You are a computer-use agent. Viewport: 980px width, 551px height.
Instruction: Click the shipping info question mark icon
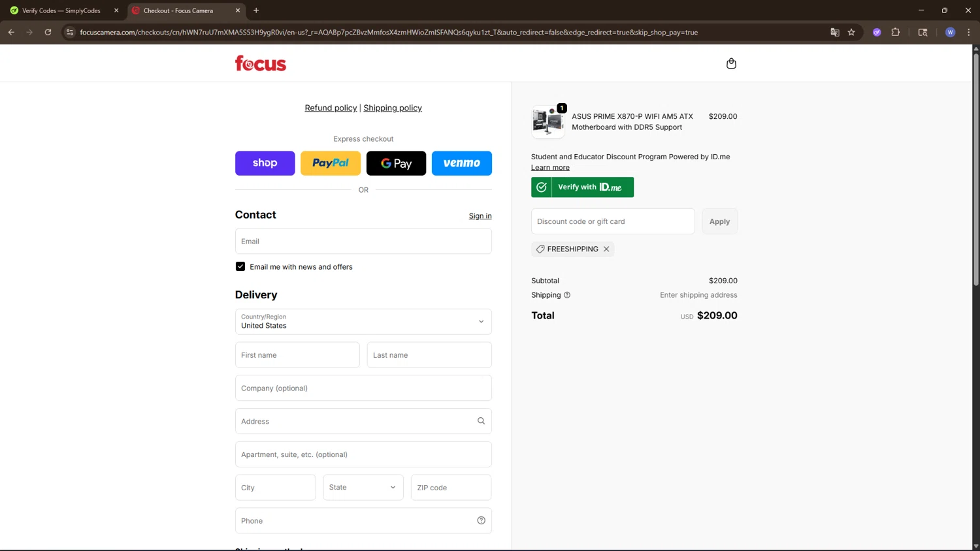pos(567,295)
